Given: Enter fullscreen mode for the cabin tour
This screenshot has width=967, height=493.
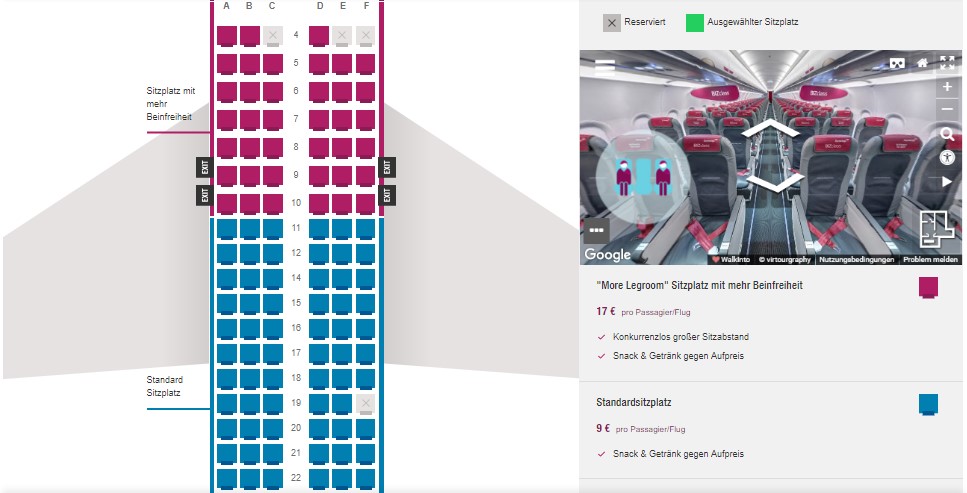Looking at the screenshot, I should tap(947, 63).
